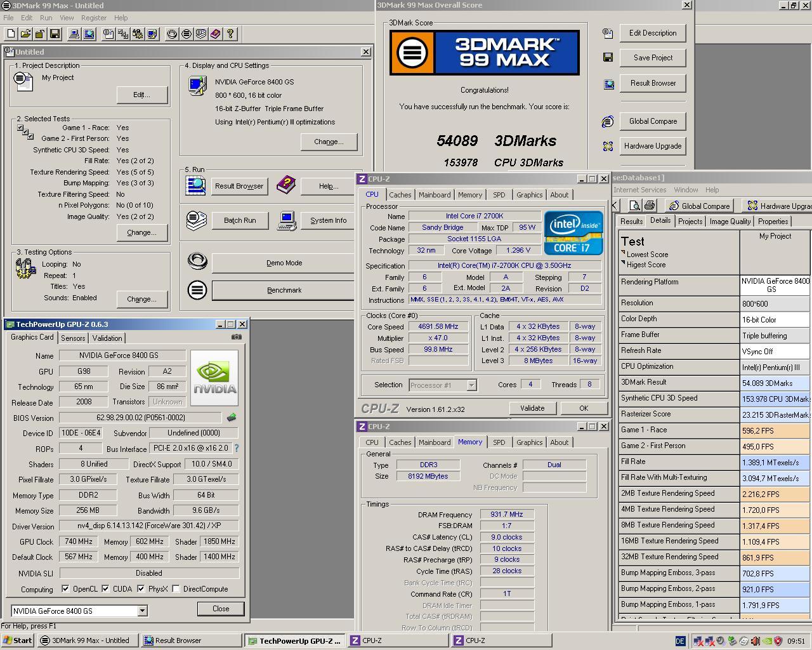The height and width of the screenshot is (650, 812).
Task: Open the Processor #1 Selection dropdown
Action: (471, 385)
